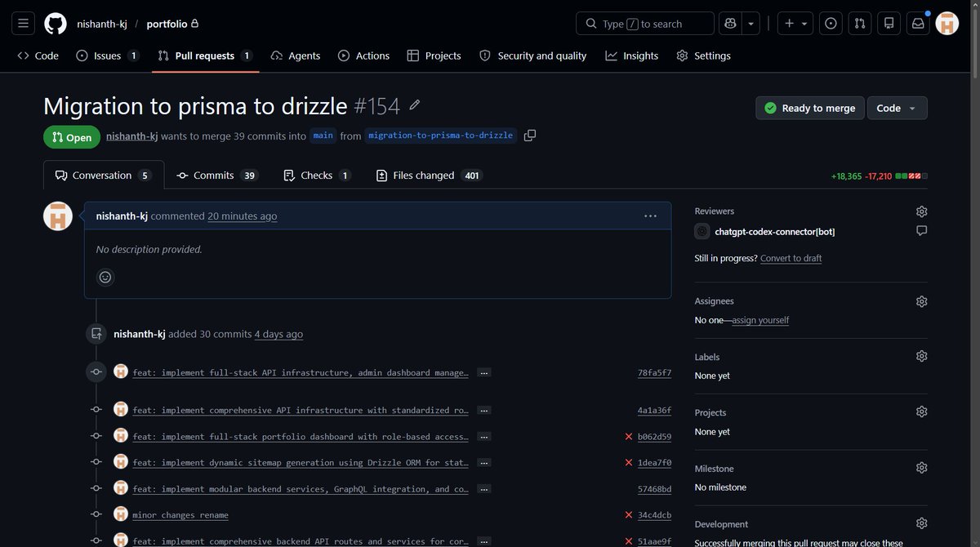Open the main base branch link
This screenshot has width=980, height=547.
323,136
